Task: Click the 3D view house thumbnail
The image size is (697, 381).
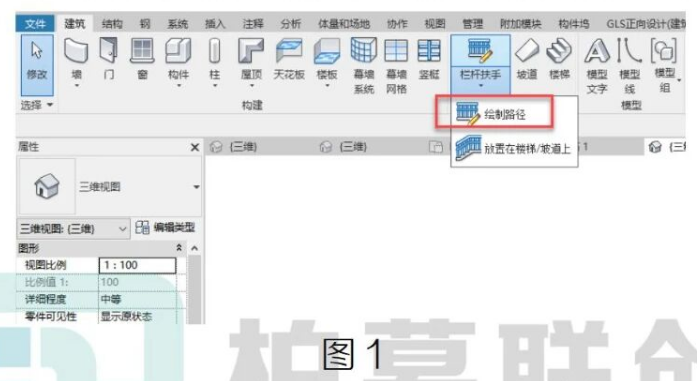Action: point(47,186)
